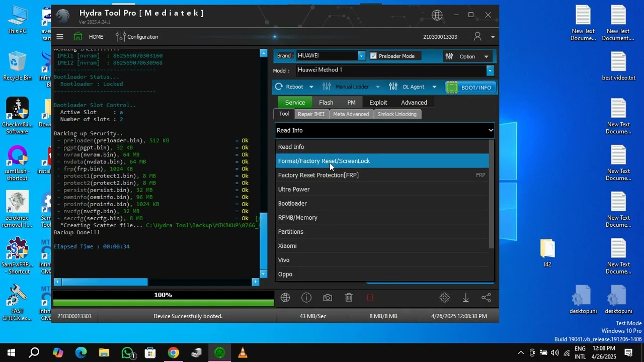Image resolution: width=644 pixels, height=362 pixels.
Task: Click the globe icon in bottom toolbar
Action: [x=285, y=298]
